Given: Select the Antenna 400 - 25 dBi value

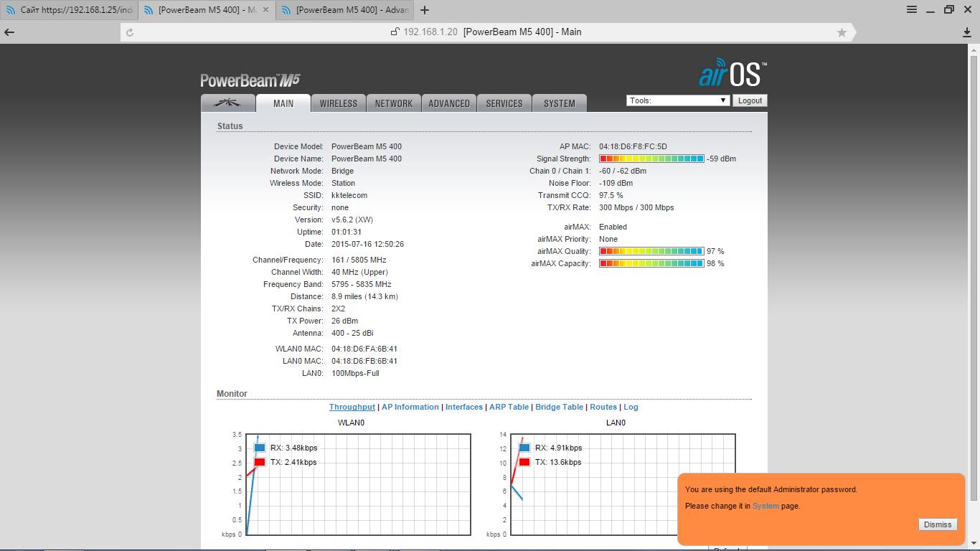Looking at the screenshot, I should click(x=352, y=333).
